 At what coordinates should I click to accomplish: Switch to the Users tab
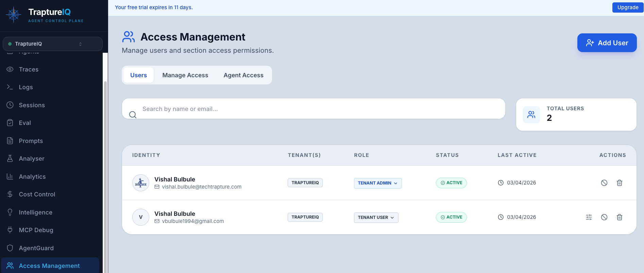(x=138, y=75)
